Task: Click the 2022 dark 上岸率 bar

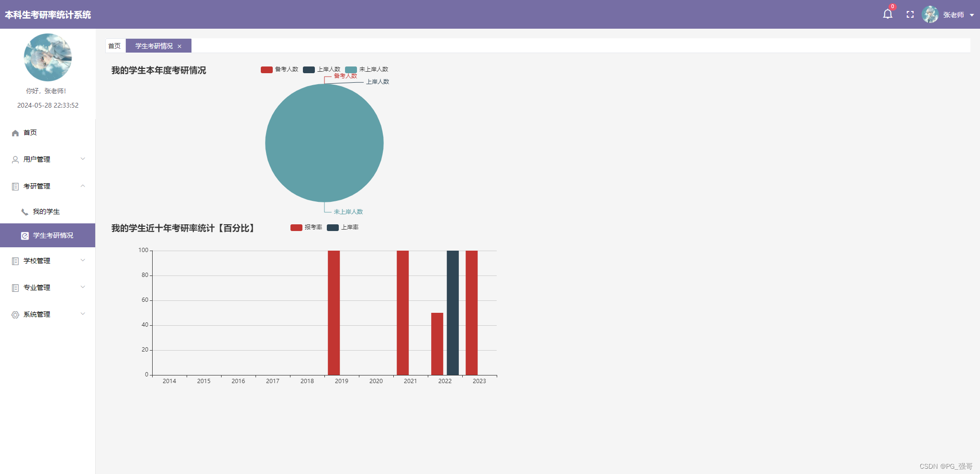Action: tap(453, 313)
